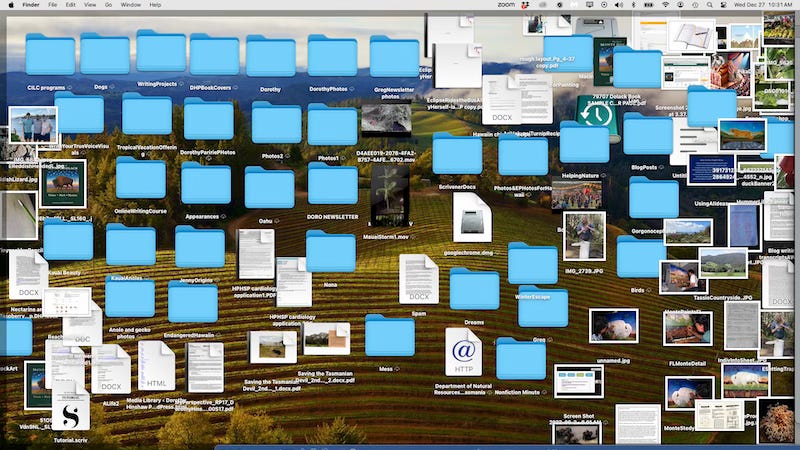Open the DORO NEWSLETTER folder
The width and height of the screenshot is (800, 450).
pos(333,184)
